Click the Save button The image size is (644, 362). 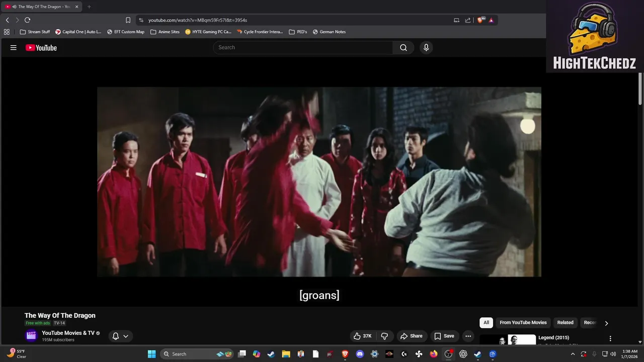tap(444, 336)
